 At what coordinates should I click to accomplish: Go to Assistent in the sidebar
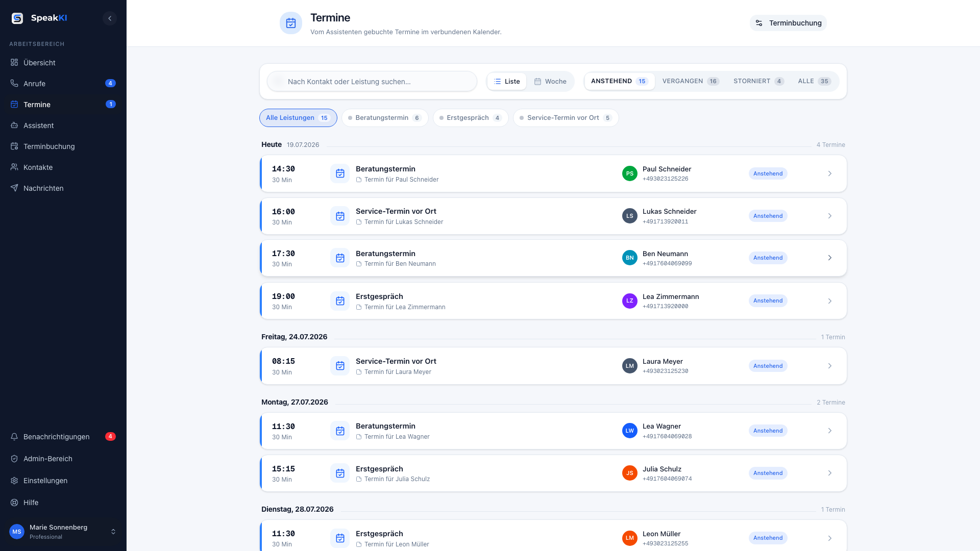point(63,126)
